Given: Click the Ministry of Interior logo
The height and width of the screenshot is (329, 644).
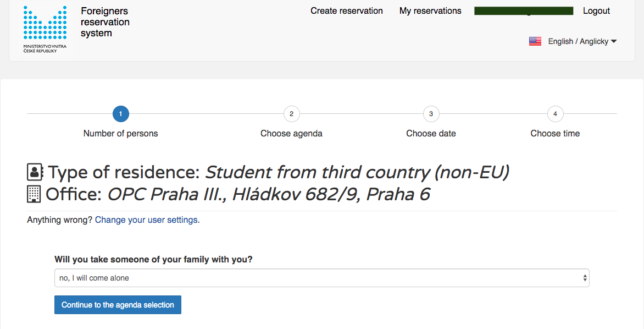Looking at the screenshot, I should pyautogui.click(x=45, y=29).
